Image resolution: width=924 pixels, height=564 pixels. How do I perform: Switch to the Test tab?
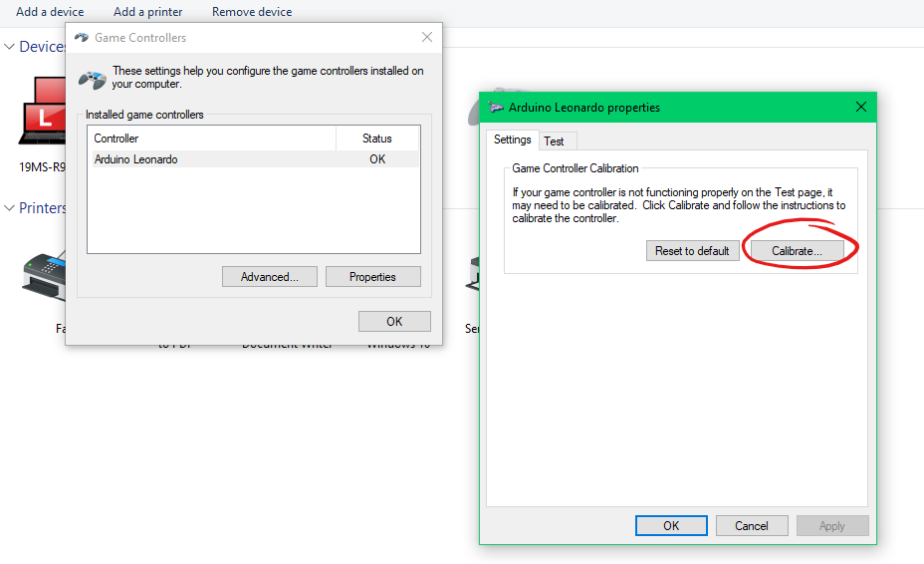(x=554, y=141)
